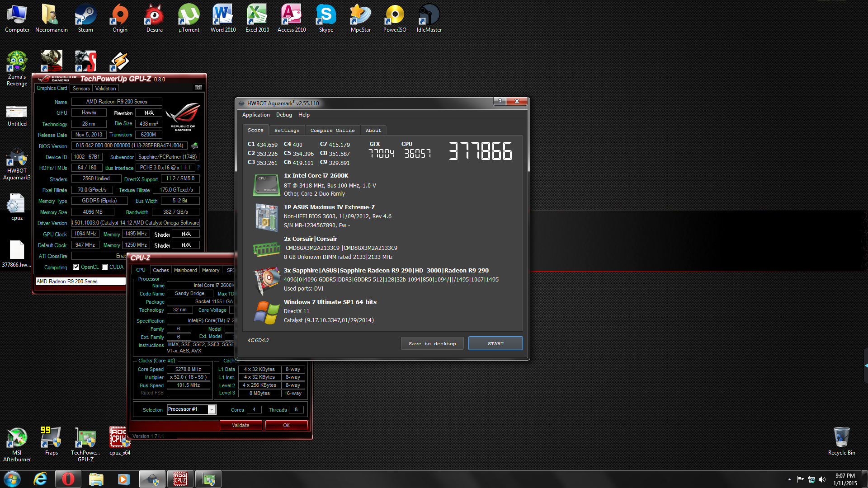Open PowerISO desktop shortcut
The width and height of the screenshot is (868, 488).
395,19
